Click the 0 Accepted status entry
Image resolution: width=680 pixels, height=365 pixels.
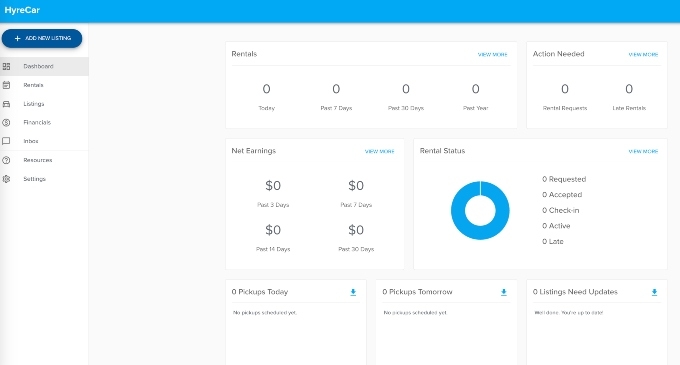point(562,195)
